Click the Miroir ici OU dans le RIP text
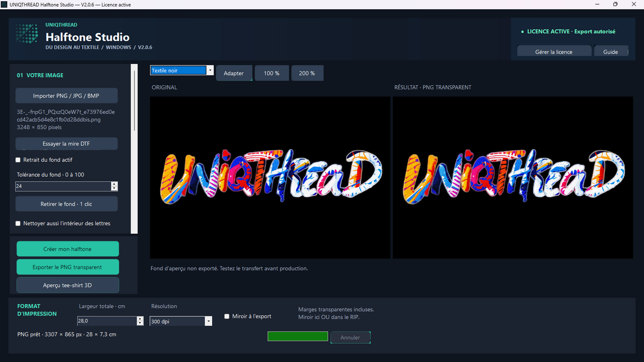644x362 pixels. pos(328,317)
